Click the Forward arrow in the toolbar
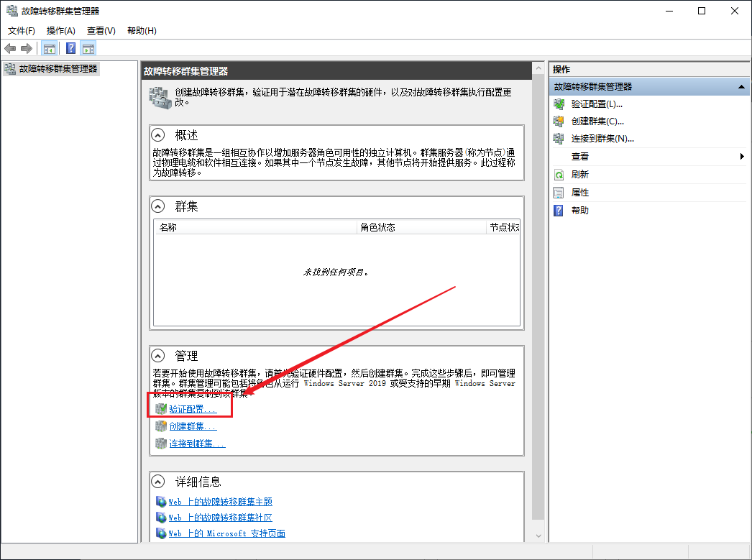Screen dimensions: 752x560 click(27, 48)
